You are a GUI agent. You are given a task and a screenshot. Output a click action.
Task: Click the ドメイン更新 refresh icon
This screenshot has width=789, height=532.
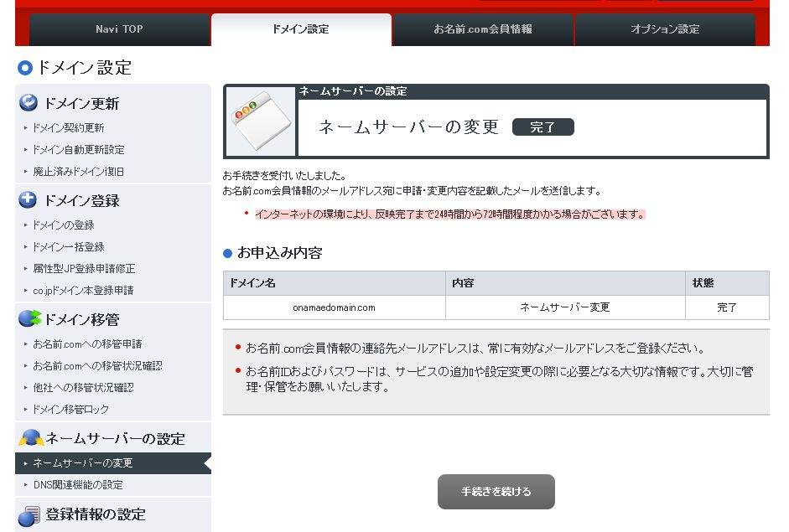pos(29,102)
